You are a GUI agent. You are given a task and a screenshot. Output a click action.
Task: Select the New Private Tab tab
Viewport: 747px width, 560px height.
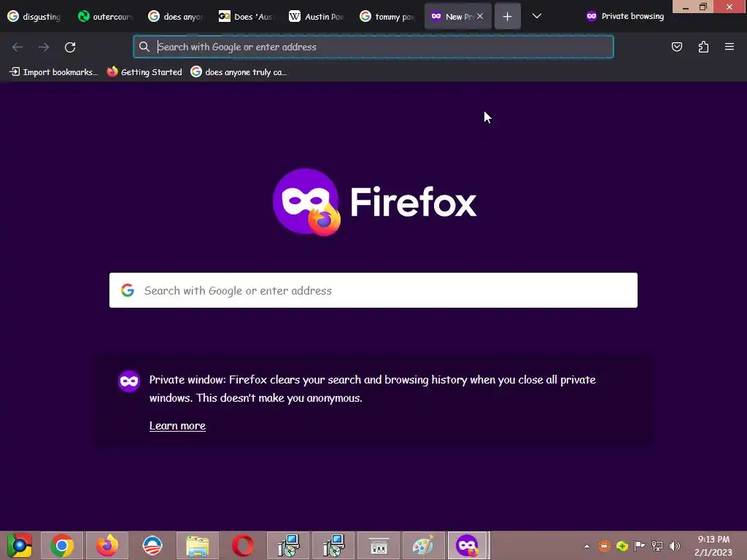click(x=452, y=17)
